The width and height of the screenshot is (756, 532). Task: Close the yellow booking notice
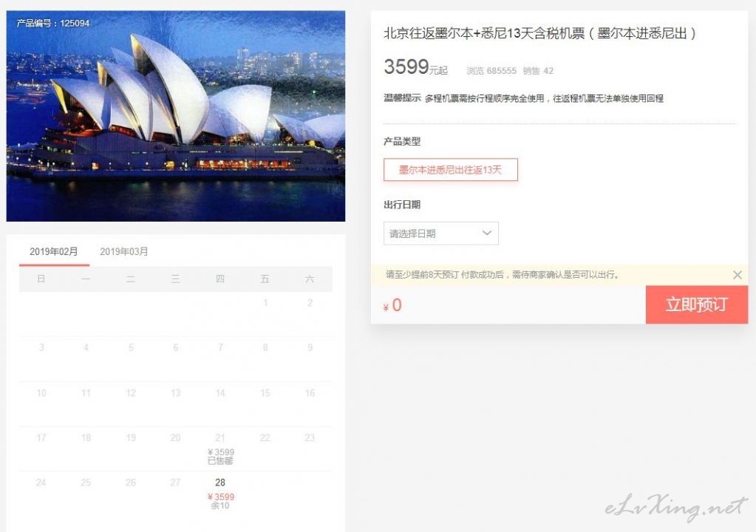738,275
